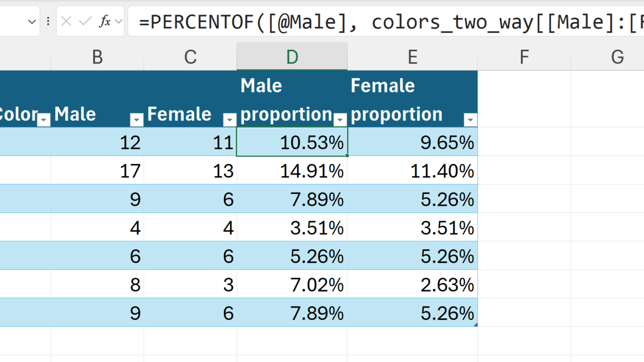Select the cell showing 14.91%
This screenshot has width=644, height=362.
coord(292,171)
